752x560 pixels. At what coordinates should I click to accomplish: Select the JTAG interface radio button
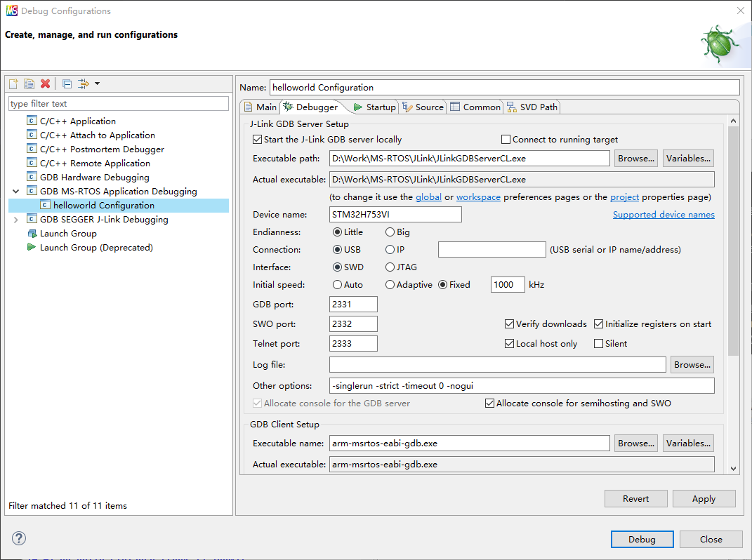(x=390, y=267)
